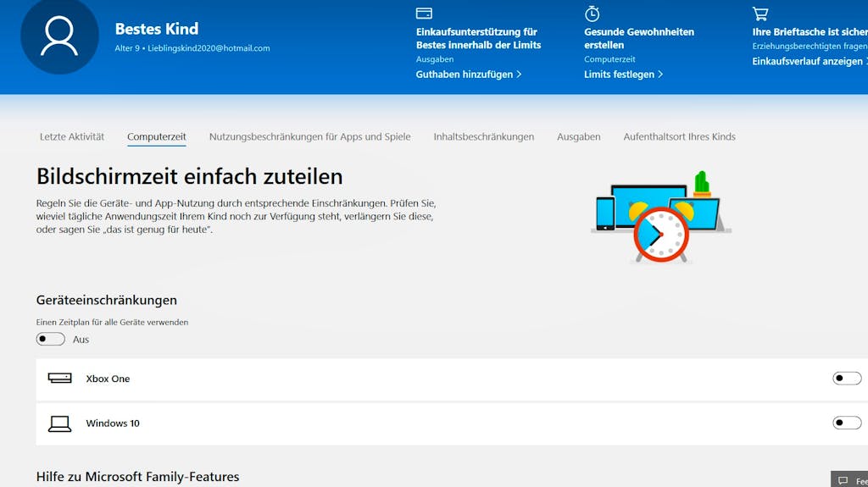Open Einkaufsverlauf anzeigen link

coord(810,61)
